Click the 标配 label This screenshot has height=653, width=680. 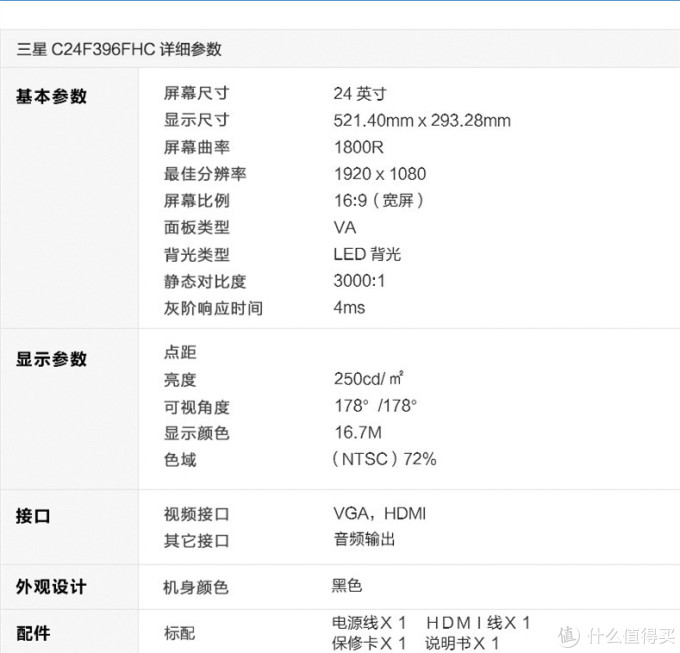coord(180,633)
